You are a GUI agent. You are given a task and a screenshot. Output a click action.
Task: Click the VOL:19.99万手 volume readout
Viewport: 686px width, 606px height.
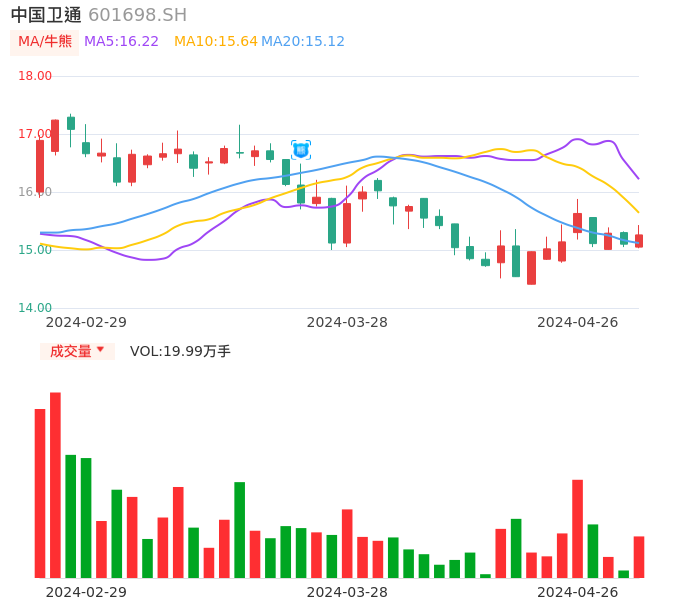(180, 351)
